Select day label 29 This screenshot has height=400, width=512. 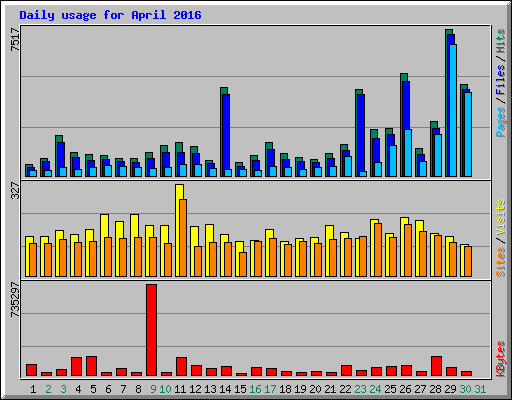click(x=450, y=389)
